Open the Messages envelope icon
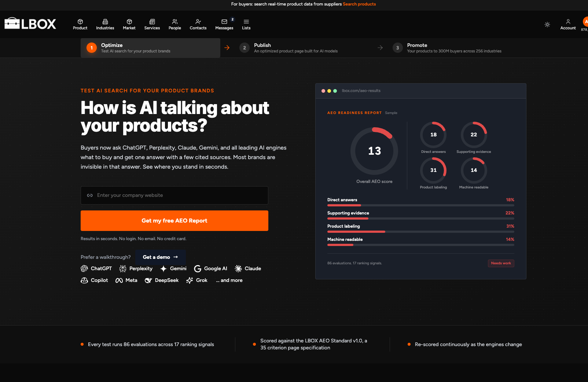This screenshot has width=588, height=382. click(x=224, y=22)
